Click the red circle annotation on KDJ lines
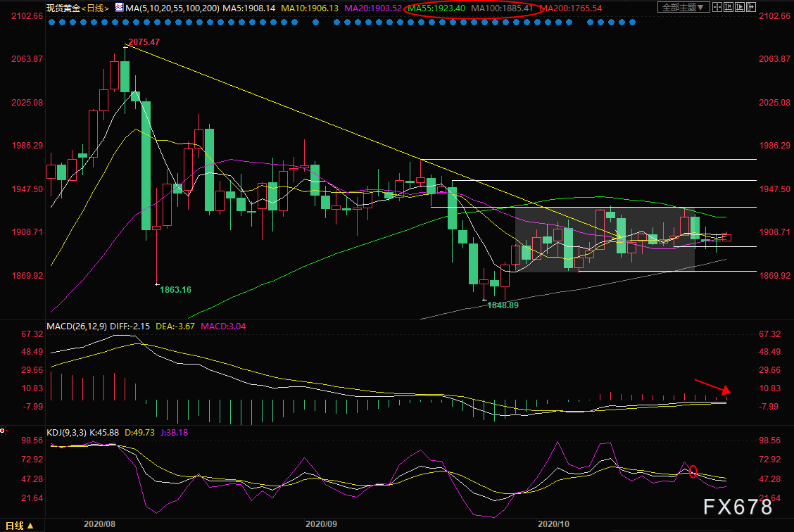The height and width of the screenshot is (532, 794). pos(693,471)
